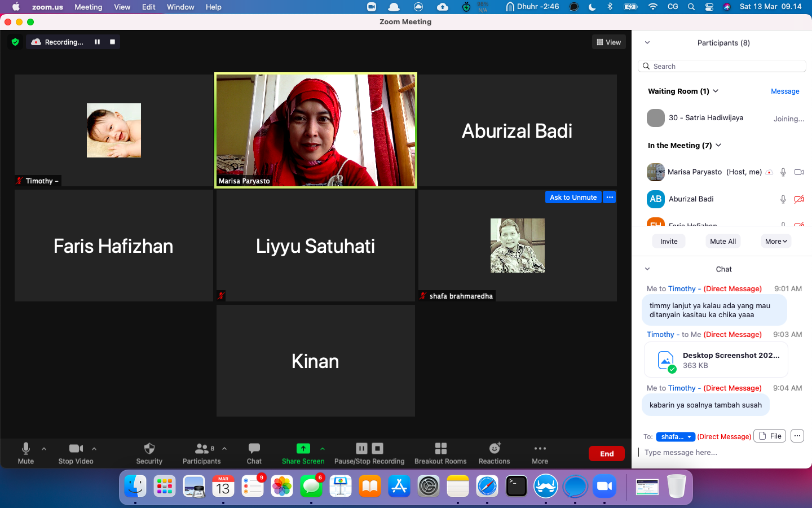Viewport: 812px width, 508px height.
Task: Open Calendar from the Dock
Action: coord(223,486)
